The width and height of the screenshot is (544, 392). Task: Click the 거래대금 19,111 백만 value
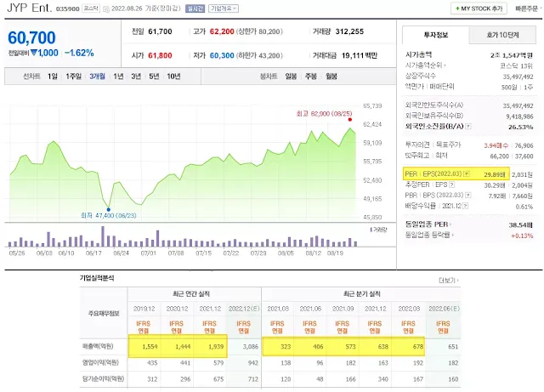tap(359, 55)
